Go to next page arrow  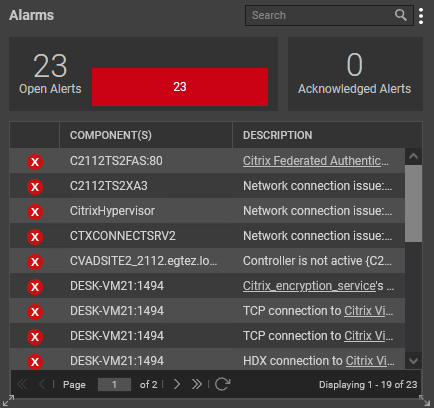coord(177,384)
